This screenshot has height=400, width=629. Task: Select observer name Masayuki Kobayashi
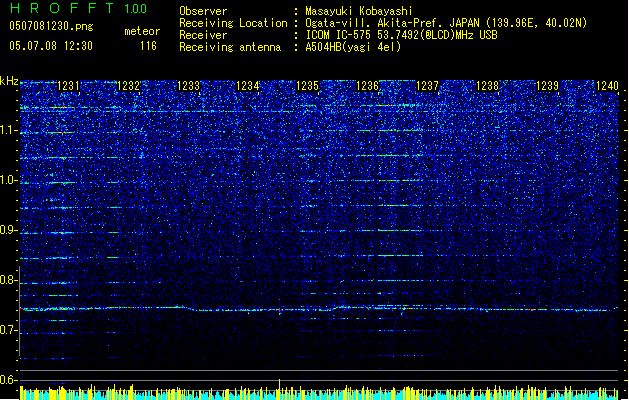(359, 11)
